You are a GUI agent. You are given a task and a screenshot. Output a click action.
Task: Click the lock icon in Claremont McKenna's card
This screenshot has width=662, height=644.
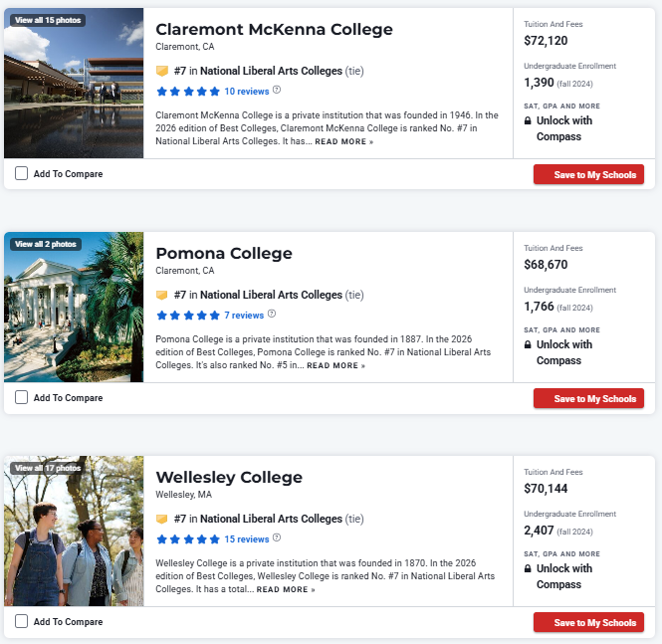(528, 121)
